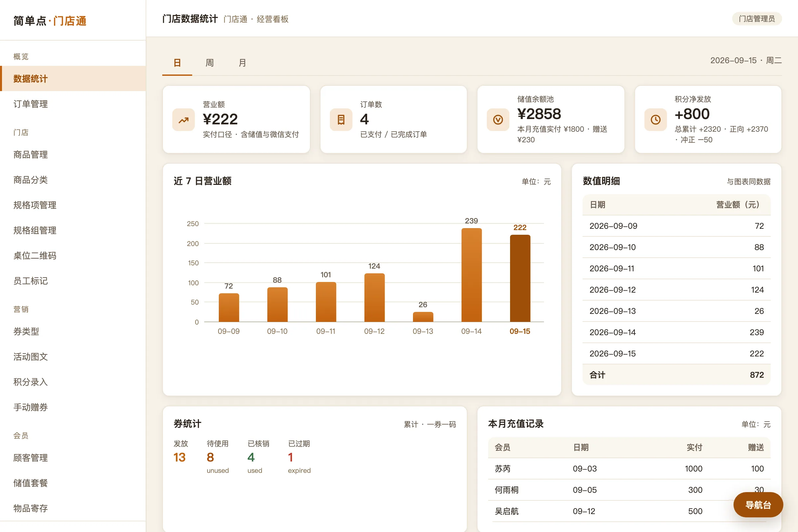This screenshot has height=532, width=798.
Task: Select 规格组管理 in the sidebar
Action: point(73,230)
